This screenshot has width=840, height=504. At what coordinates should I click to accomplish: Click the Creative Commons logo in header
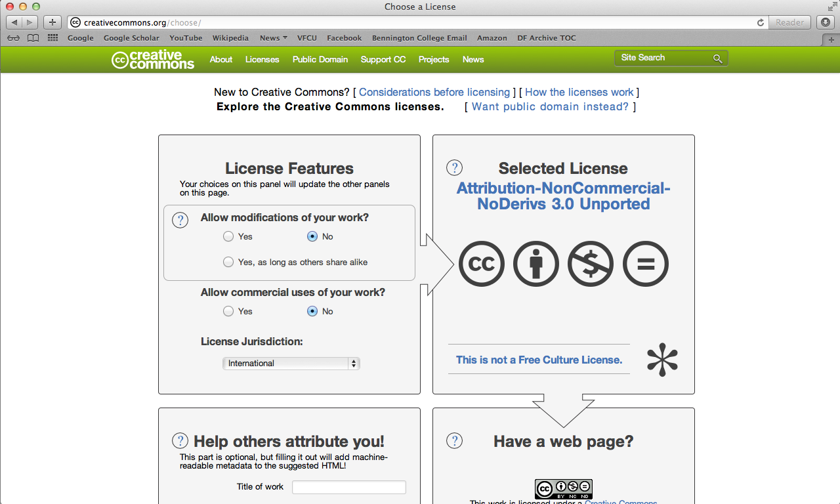click(x=153, y=60)
